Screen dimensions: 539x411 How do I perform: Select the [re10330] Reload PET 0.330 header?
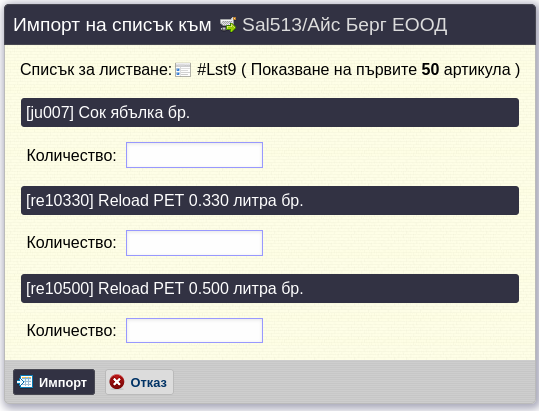tap(270, 200)
